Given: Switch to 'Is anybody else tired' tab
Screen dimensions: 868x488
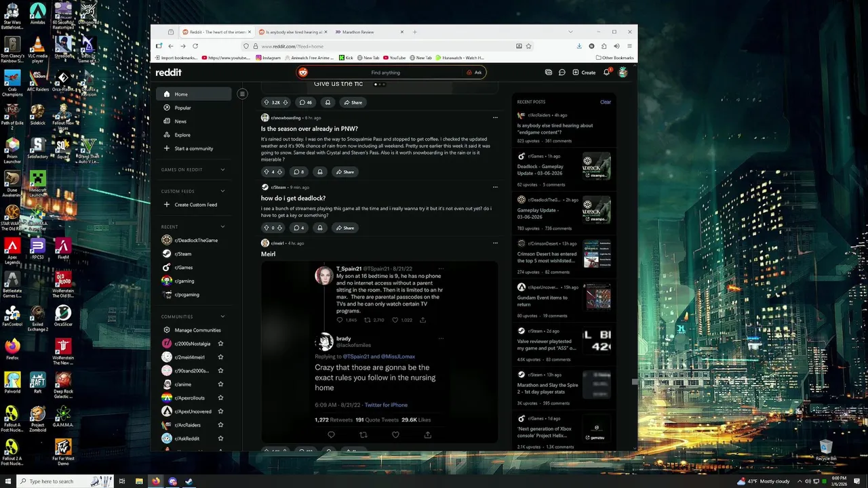Looking at the screenshot, I should point(292,32).
